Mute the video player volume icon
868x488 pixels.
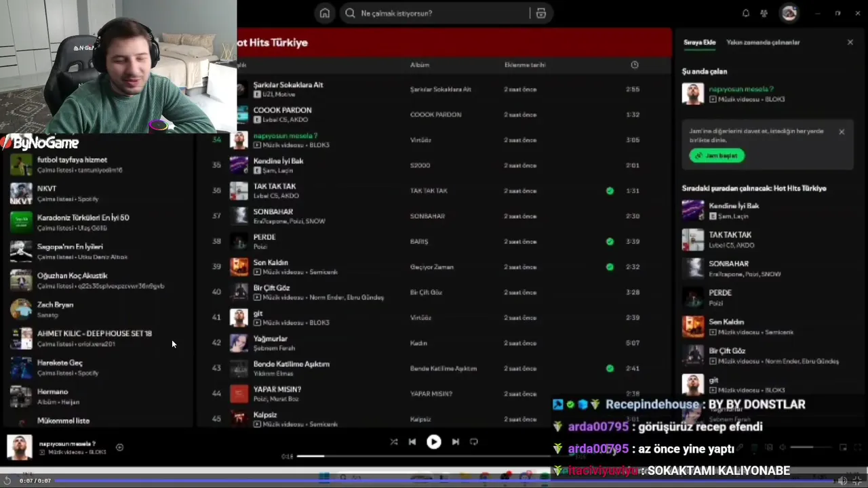click(x=842, y=481)
